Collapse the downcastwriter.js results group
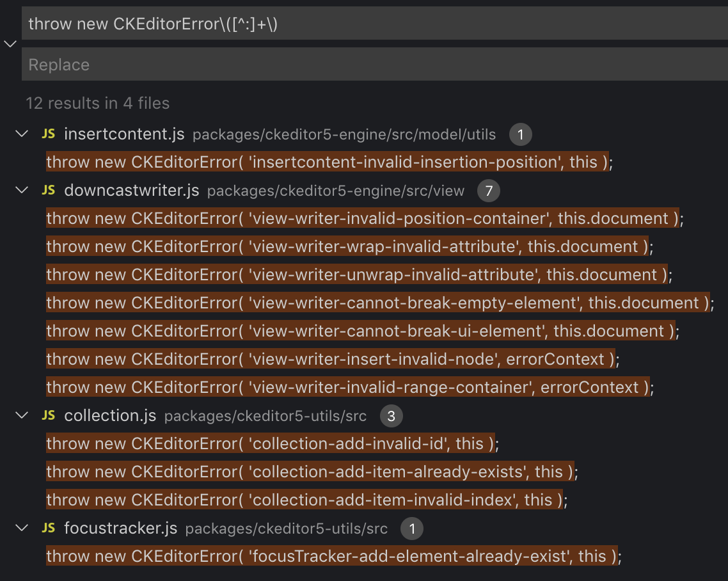Image resolution: width=728 pixels, height=581 pixels. [x=22, y=190]
